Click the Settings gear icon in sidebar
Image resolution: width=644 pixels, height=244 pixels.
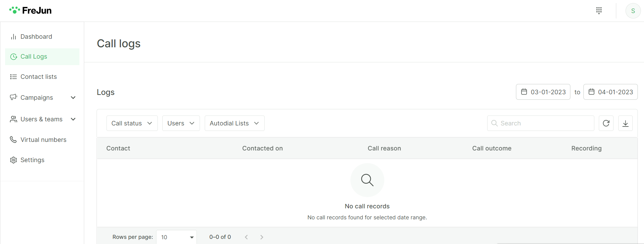click(14, 160)
